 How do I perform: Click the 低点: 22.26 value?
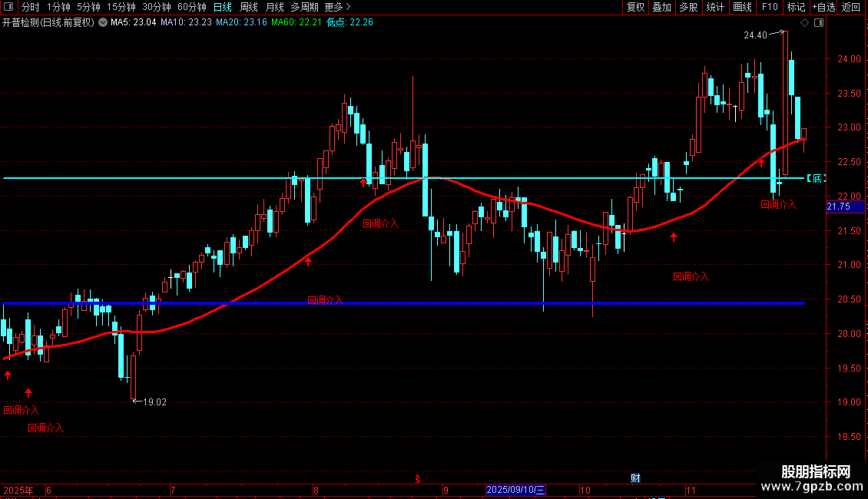click(x=350, y=22)
